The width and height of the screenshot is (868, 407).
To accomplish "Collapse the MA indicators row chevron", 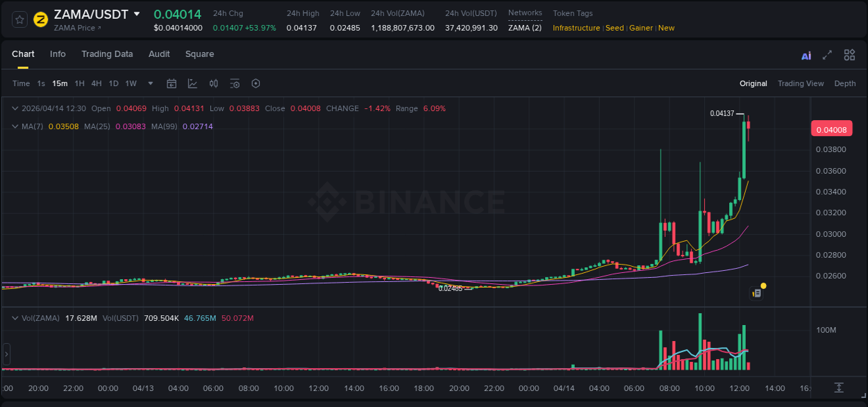I will (x=15, y=127).
